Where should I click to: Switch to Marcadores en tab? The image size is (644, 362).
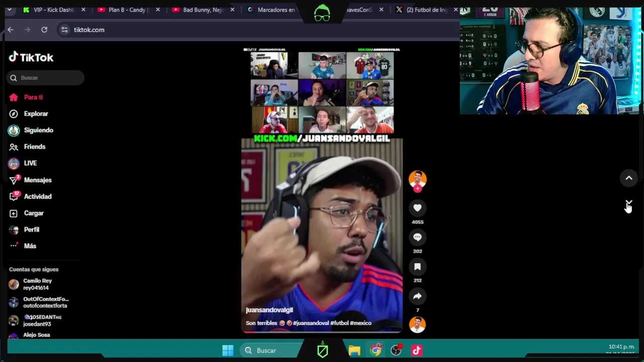click(x=276, y=10)
